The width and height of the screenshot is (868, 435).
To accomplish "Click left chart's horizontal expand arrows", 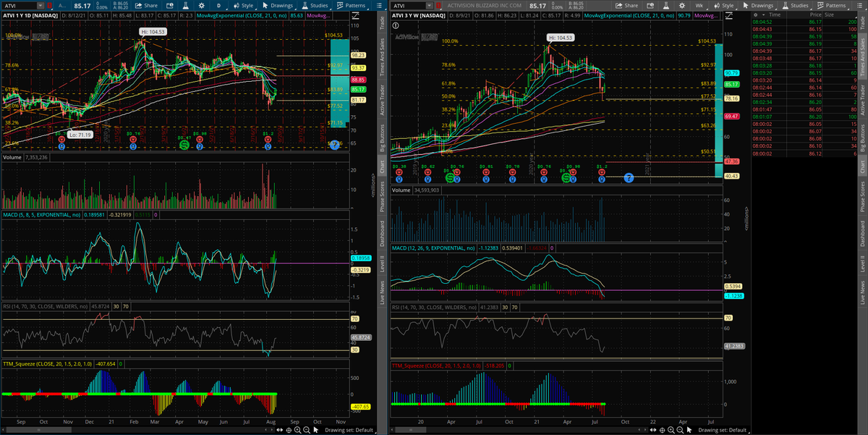I will pos(279,430).
